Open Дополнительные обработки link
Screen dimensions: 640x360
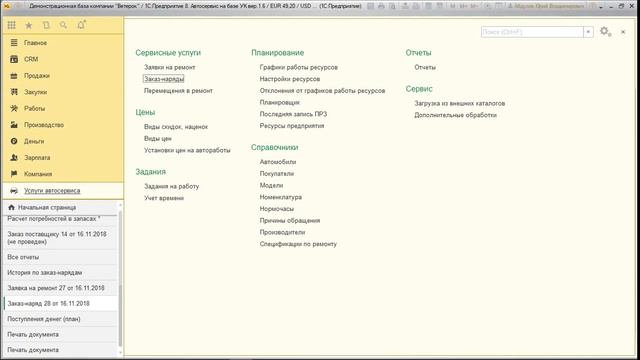point(456,115)
